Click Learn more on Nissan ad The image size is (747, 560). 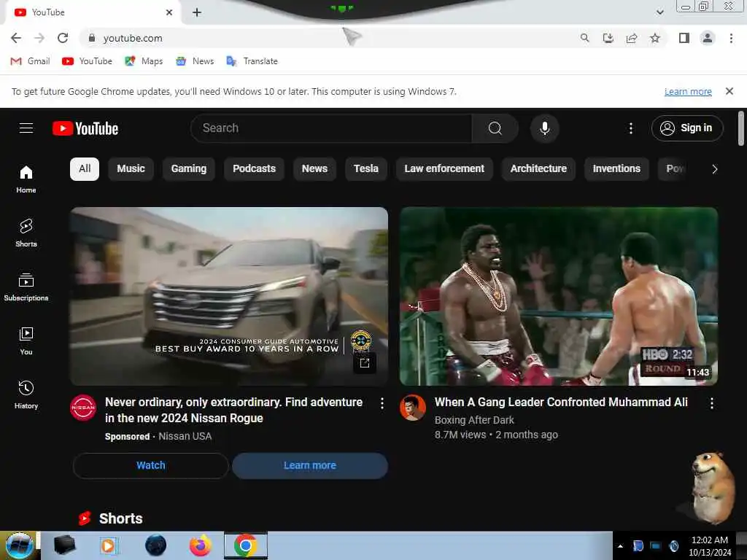pyautogui.click(x=309, y=465)
